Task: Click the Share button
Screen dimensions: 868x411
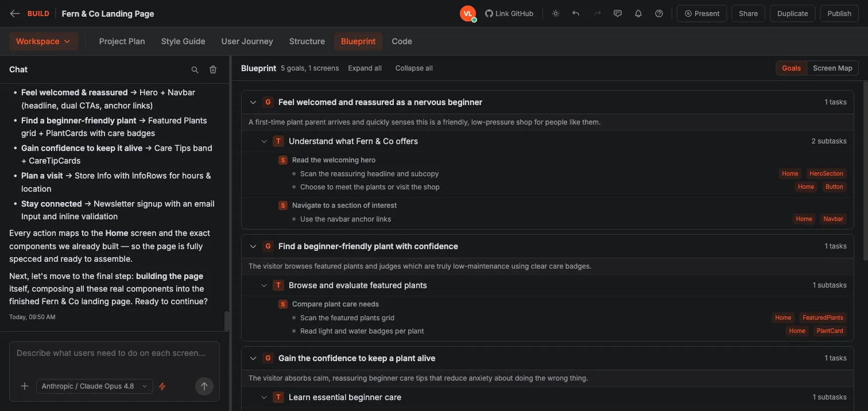Action: 748,14
